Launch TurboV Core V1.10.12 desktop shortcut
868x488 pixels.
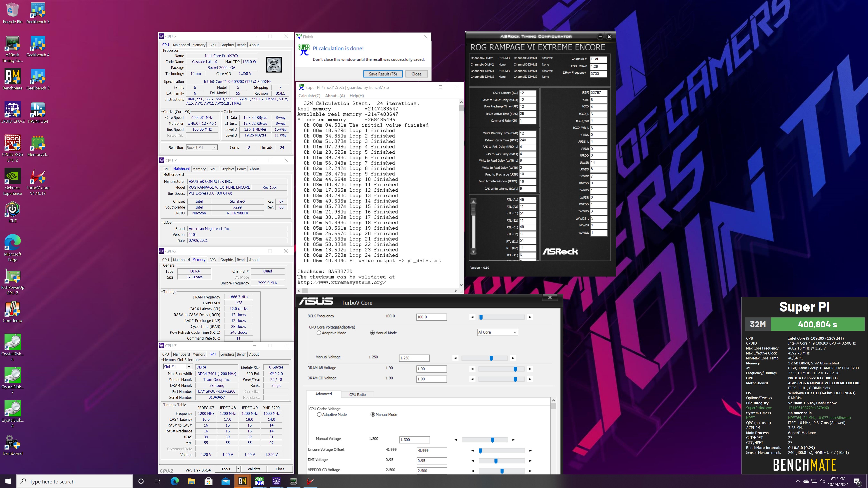[x=38, y=182]
